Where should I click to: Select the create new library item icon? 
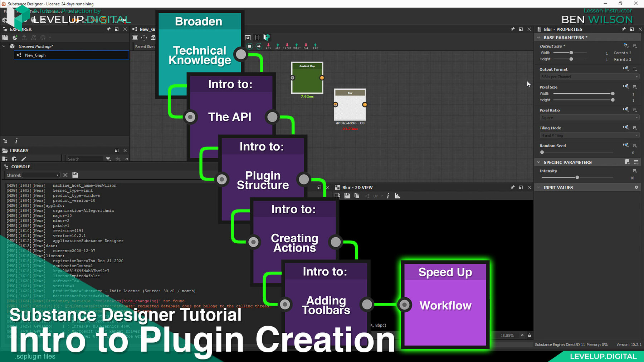tap(14, 159)
